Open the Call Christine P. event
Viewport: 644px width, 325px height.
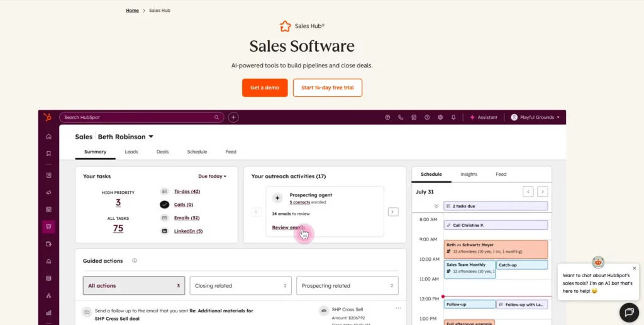(x=496, y=225)
